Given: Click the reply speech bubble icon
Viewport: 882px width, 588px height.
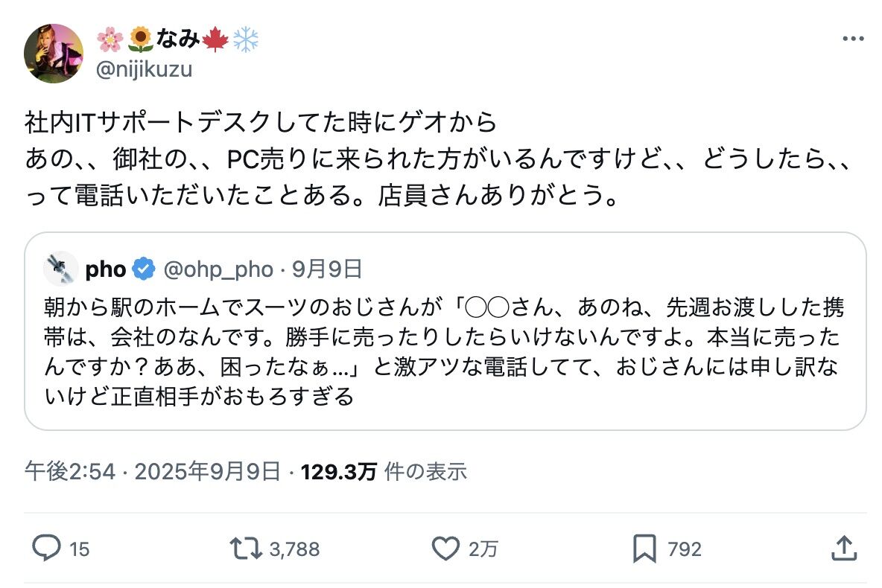Looking at the screenshot, I should pos(46,548).
